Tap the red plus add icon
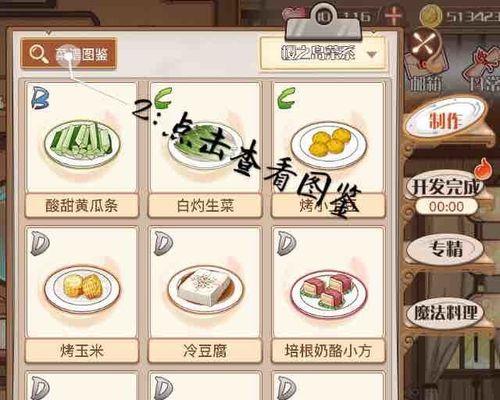Screen dimensions: 500x400 pos(393,16)
